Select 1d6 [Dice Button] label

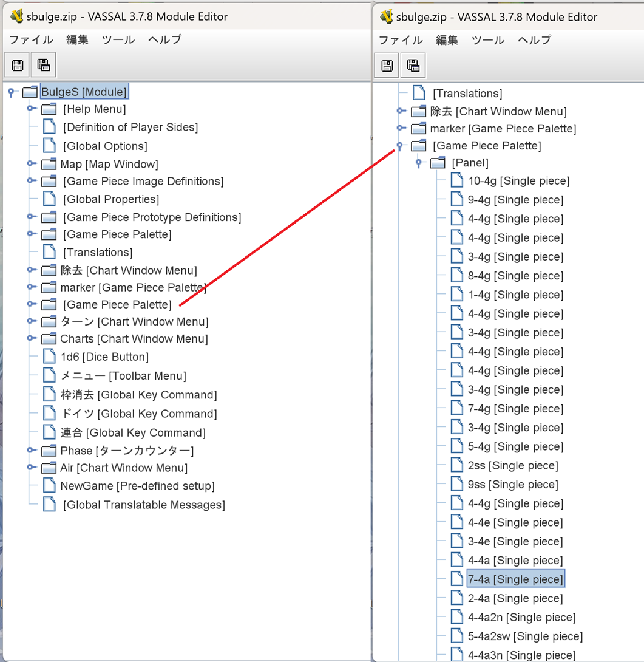tap(104, 357)
